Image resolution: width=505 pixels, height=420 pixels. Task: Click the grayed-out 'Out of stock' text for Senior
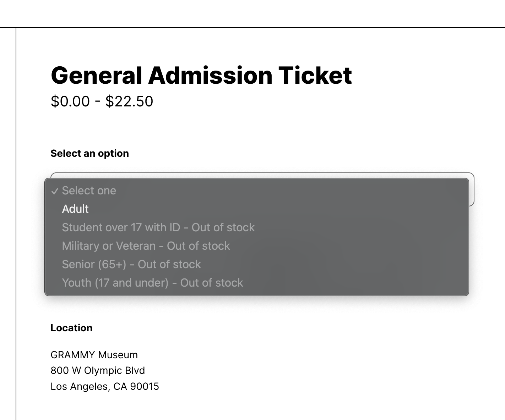pyautogui.click(x=168, y=264)
